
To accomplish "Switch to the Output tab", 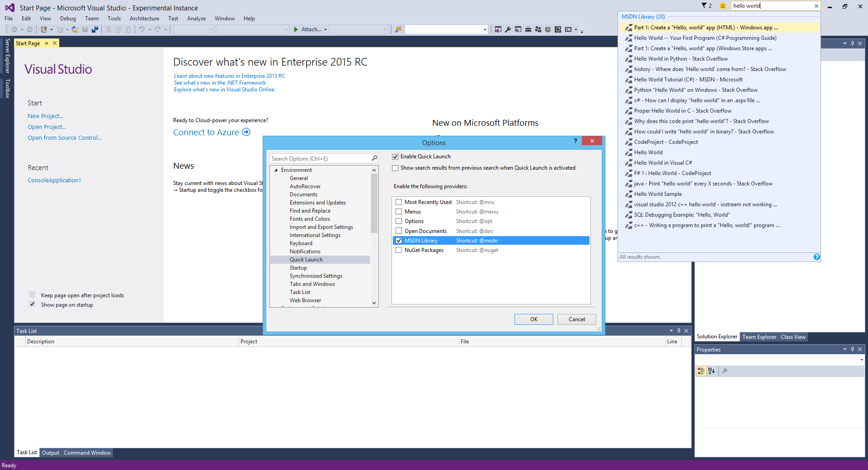I will point(51,452).
